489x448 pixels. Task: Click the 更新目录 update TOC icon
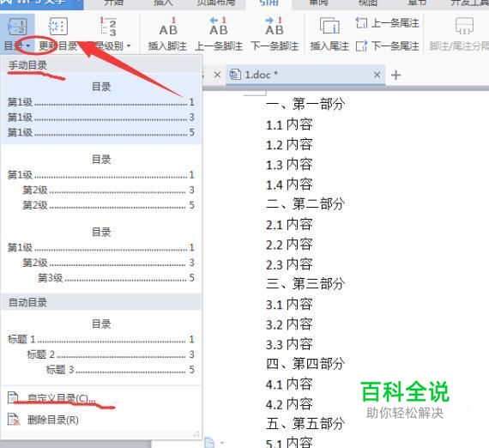(58, 27)
